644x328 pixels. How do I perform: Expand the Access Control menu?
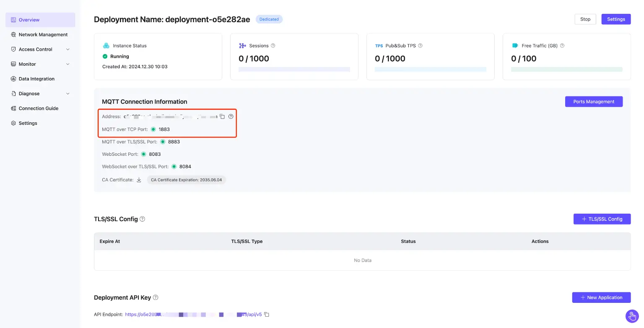click(35, 49)
